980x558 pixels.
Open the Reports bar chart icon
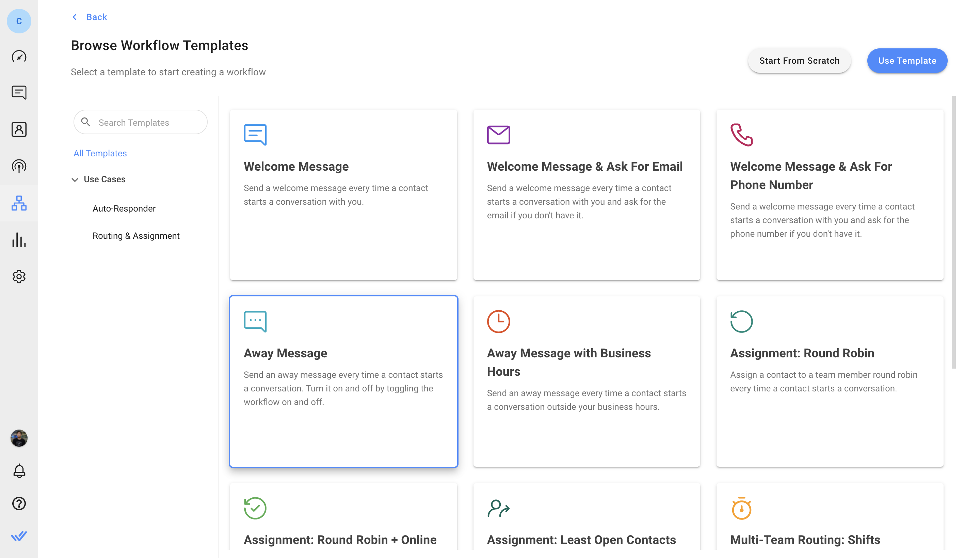point(19,240)
